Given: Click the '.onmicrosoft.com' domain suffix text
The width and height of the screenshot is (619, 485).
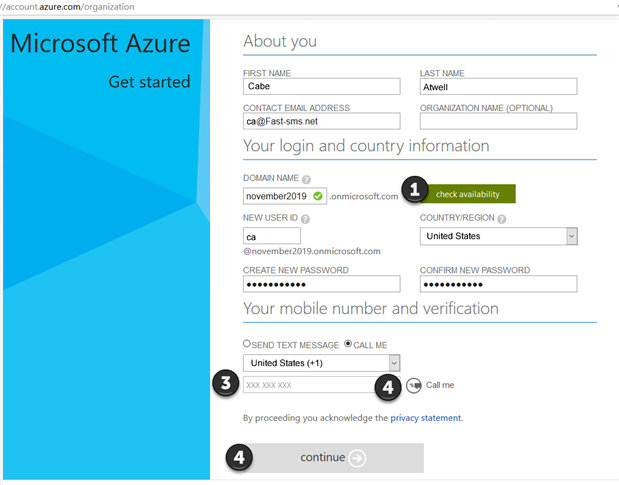Looking at the screenshot, I should [364, 196].
